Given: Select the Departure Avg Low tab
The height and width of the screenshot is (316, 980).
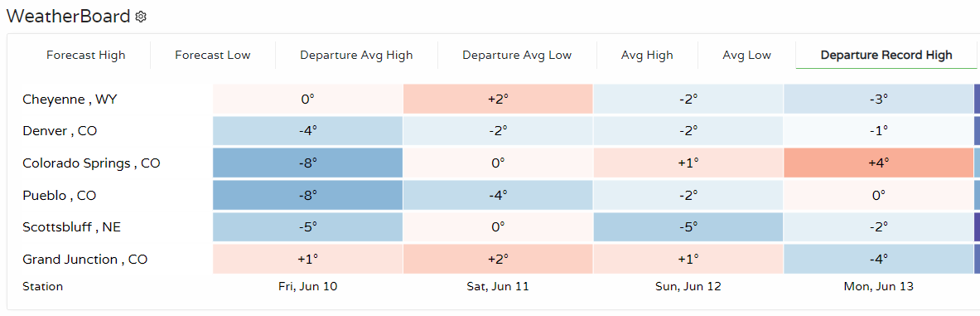Looking at the screenshot, I should pos(517,55).
